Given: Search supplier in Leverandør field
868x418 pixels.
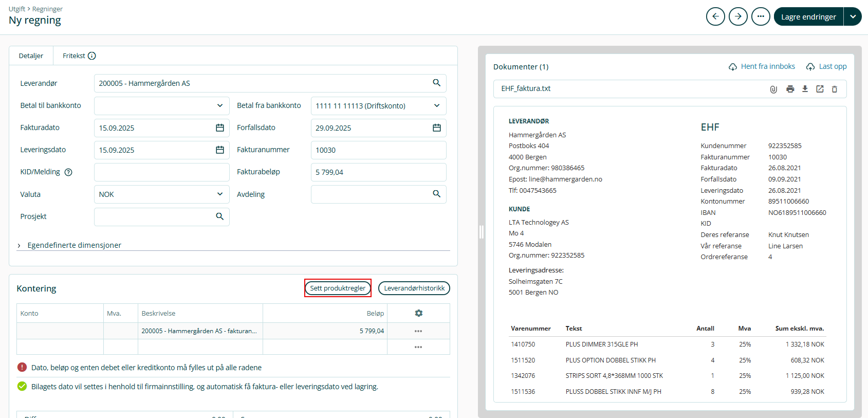Looking at the screenshot, I should click(x=436, y=83).
